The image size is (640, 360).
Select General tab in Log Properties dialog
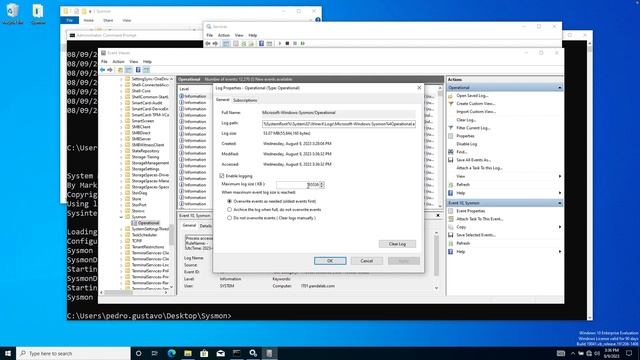[222, 100]
